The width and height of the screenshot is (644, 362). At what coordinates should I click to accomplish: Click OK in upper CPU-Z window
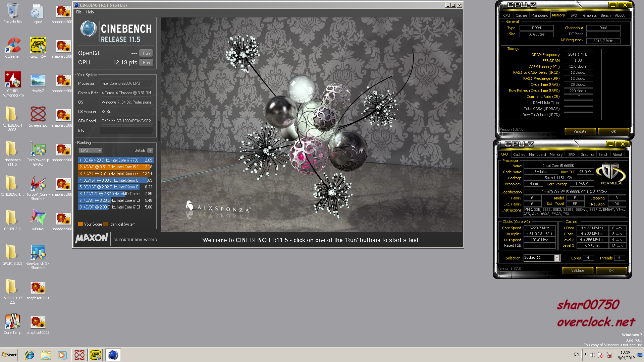click(613, 131)
